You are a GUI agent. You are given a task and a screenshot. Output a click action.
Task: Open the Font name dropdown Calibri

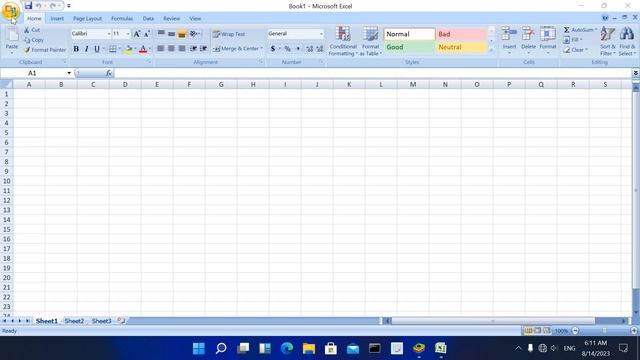109,34
